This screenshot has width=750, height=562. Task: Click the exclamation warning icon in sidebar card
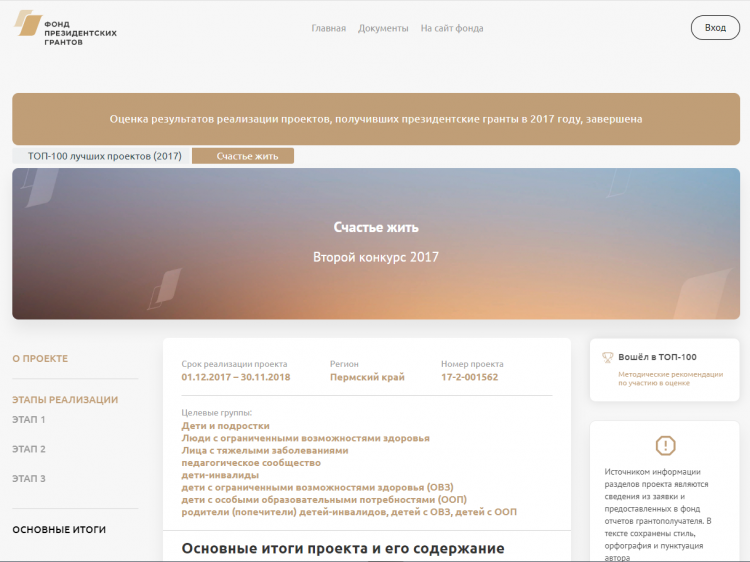665,445
